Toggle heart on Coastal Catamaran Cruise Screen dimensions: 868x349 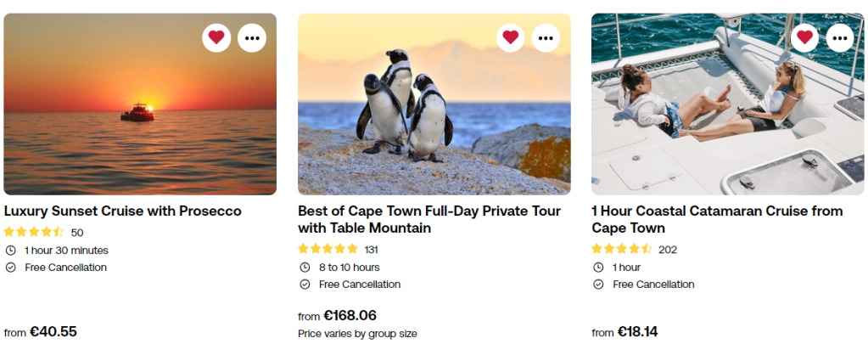(804, 37)
